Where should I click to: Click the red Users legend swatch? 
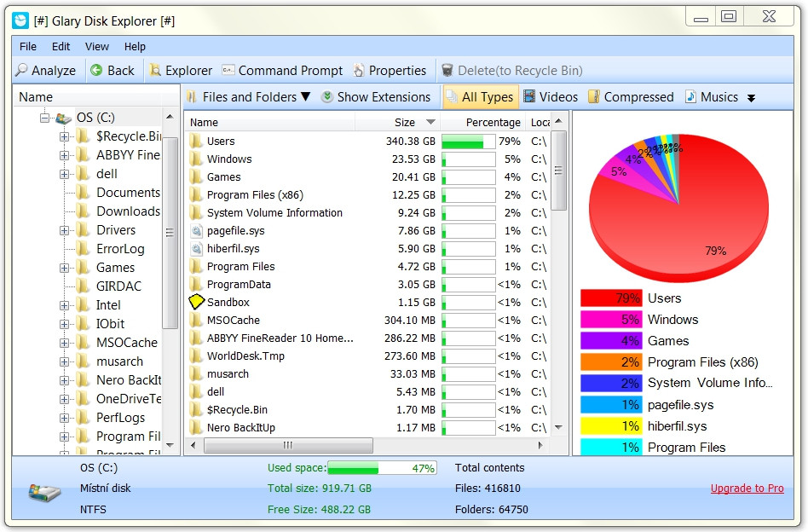[x=611, y=298]
